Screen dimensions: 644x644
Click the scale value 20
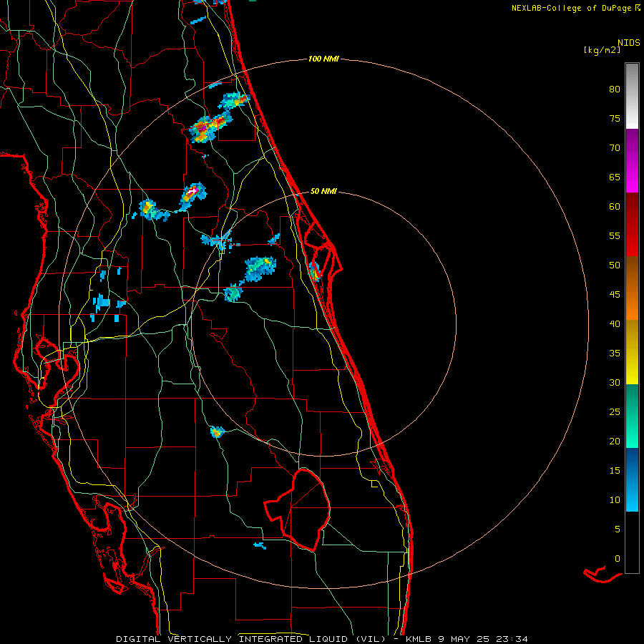click(x=615, y=441)
